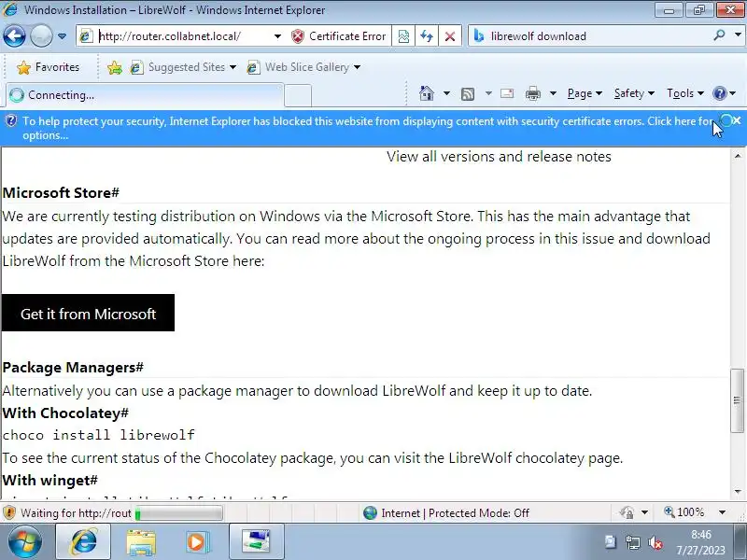Open a new blank tab button
Image resolution: width=747 pixels, height=560 pixels.
298,95
